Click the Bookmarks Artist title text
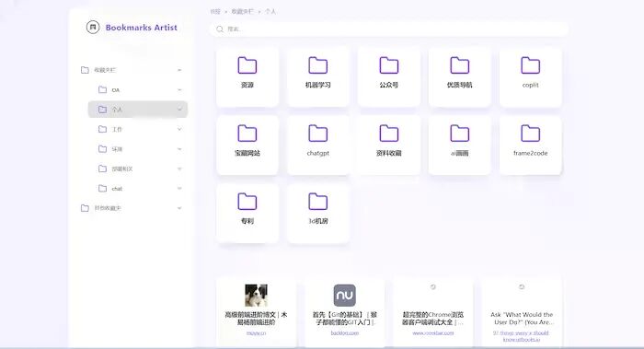 142,28
